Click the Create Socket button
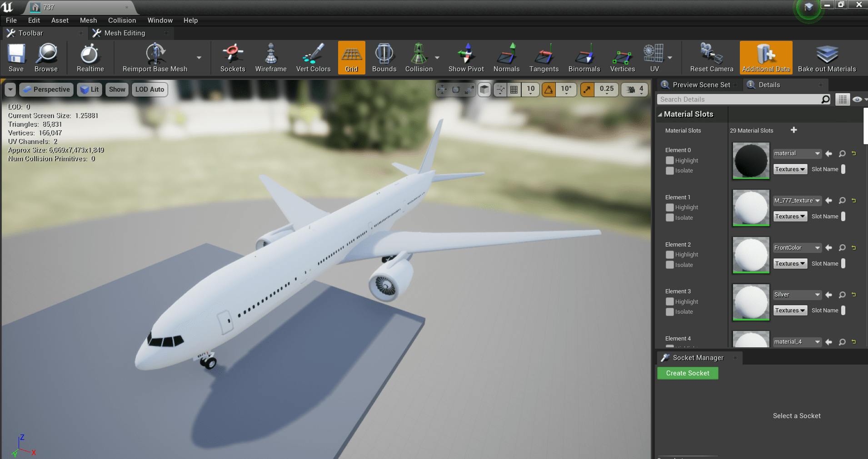 click(687, 373)
